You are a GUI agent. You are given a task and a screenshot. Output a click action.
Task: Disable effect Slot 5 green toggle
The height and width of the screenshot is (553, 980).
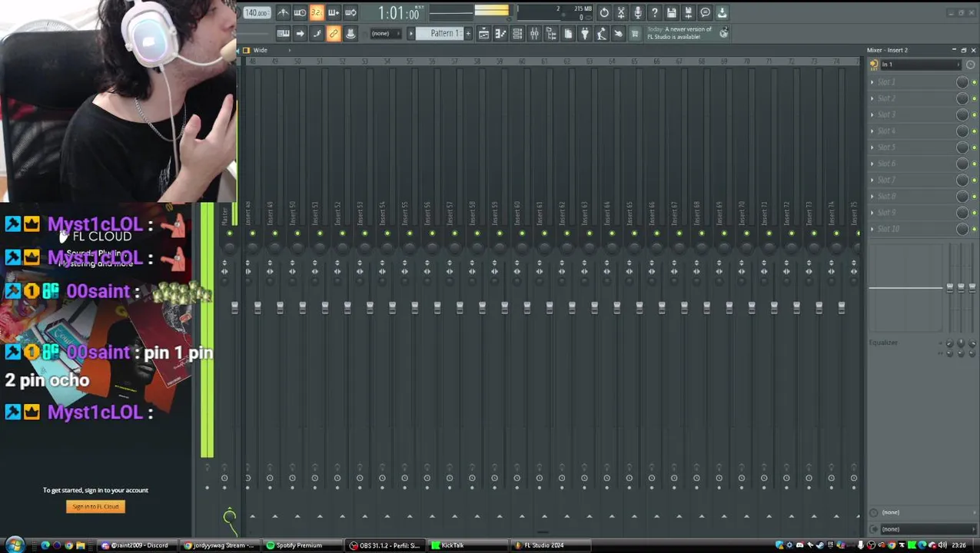(975, 147)
